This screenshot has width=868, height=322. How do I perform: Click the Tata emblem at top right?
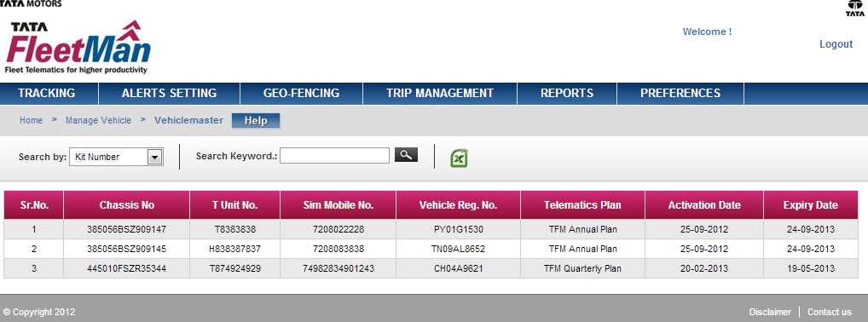(x=855, y=9)
